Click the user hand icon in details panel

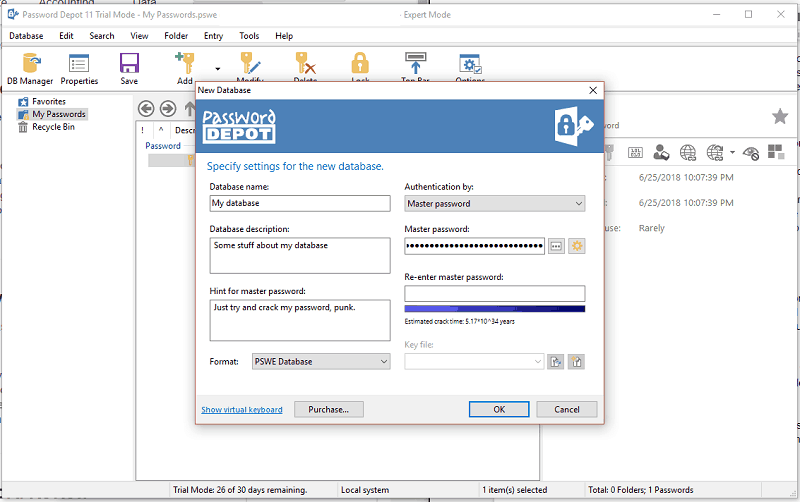[661, 152]
